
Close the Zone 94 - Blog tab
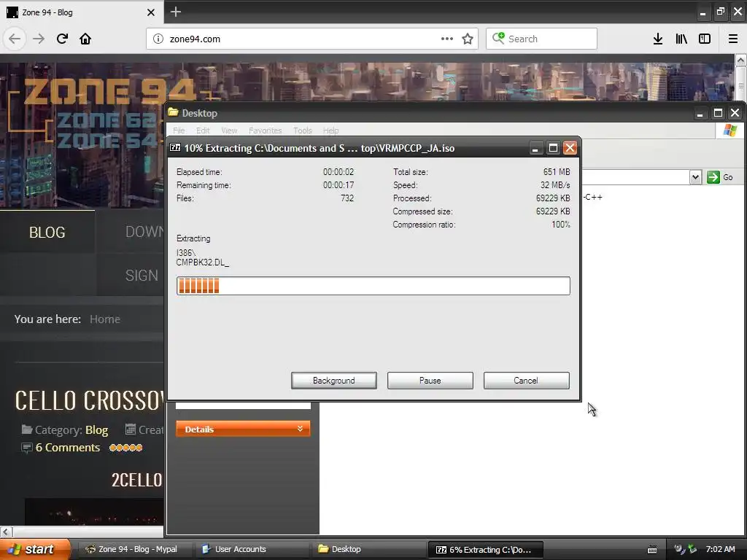[151, 12]
